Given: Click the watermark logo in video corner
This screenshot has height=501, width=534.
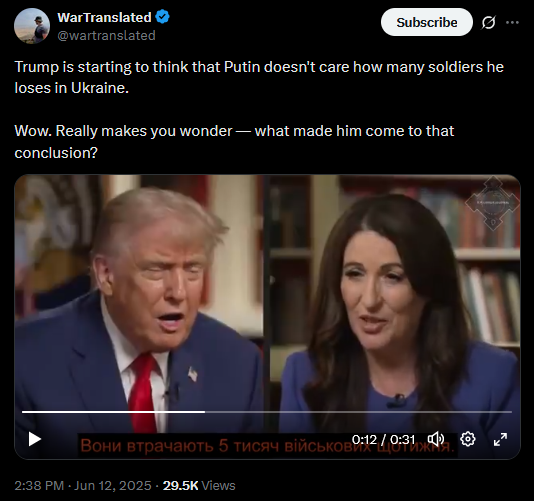Looking at the screenshot, I should [x=492, y=203].
